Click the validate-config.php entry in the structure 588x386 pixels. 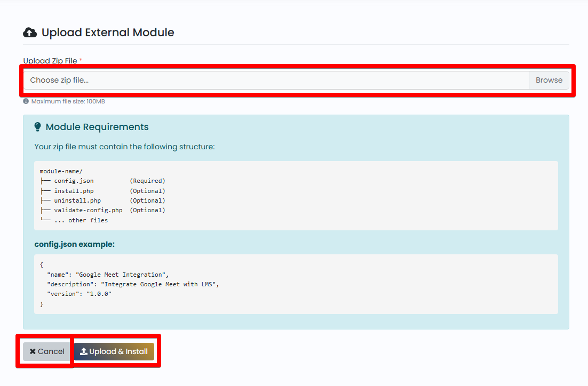click(x=88, y=210)
